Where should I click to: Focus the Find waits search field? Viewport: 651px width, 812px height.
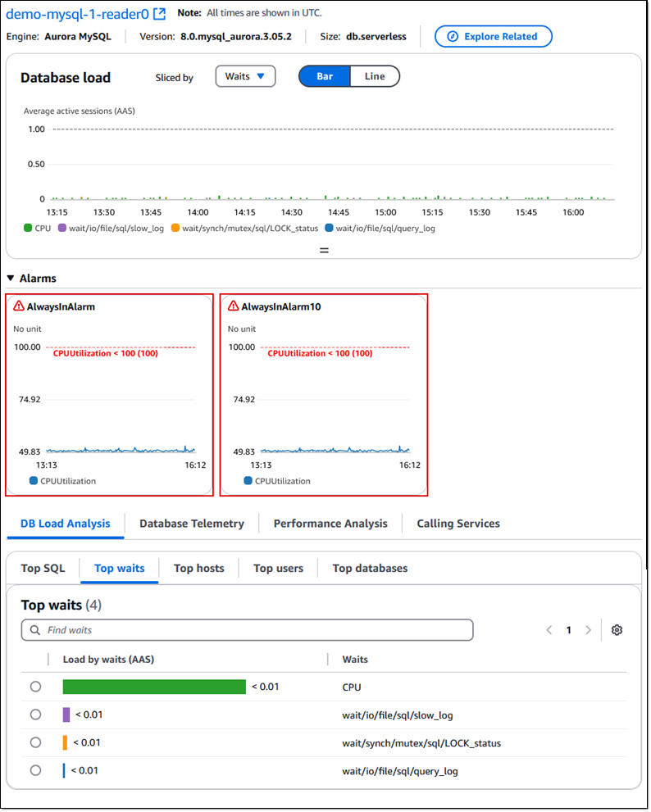[x=248, y=630]
